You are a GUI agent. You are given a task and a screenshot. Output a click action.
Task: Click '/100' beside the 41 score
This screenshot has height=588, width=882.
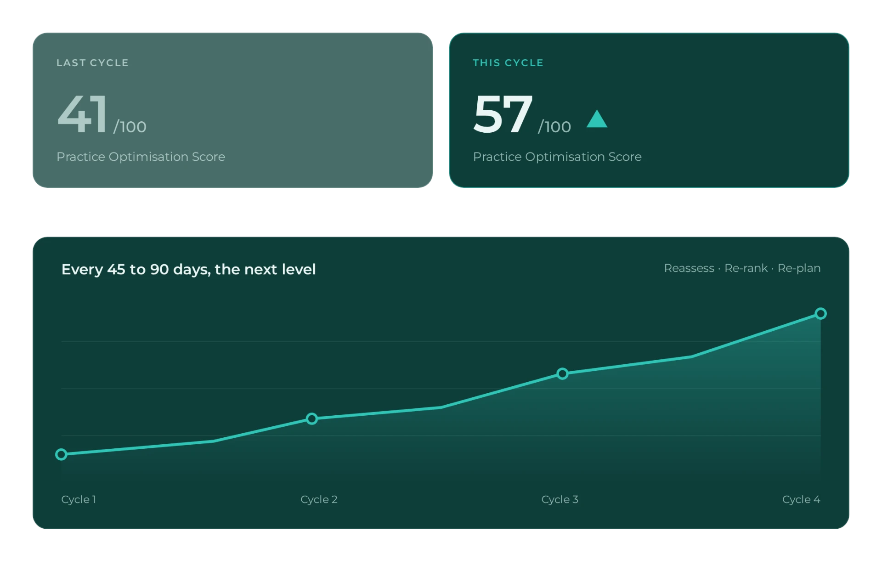pyautogui.click(x=130, y=126)
